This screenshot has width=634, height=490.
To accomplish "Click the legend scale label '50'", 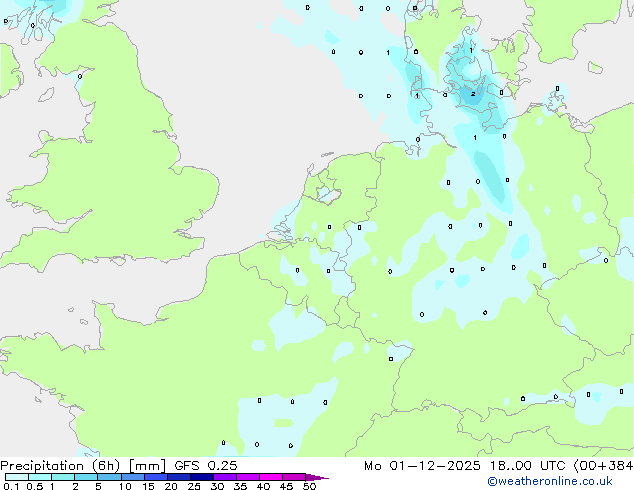I will 310,486.
